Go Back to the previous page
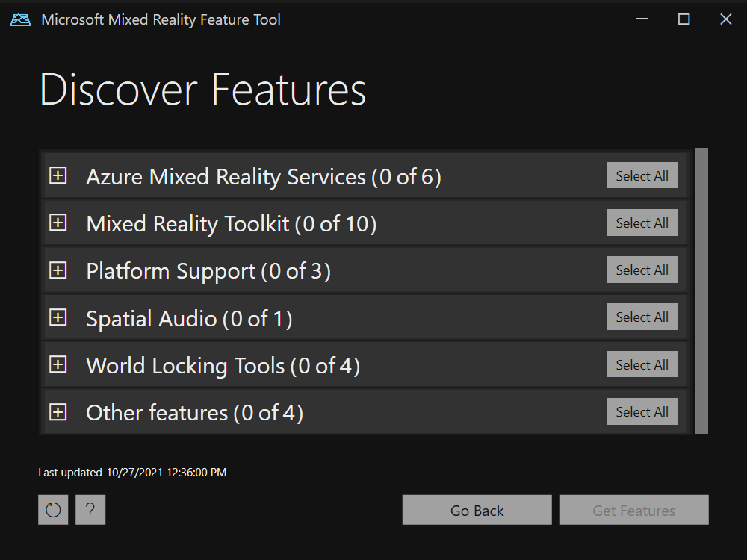The height and width of the screenshot is (560, 747). tap(477, 511)
